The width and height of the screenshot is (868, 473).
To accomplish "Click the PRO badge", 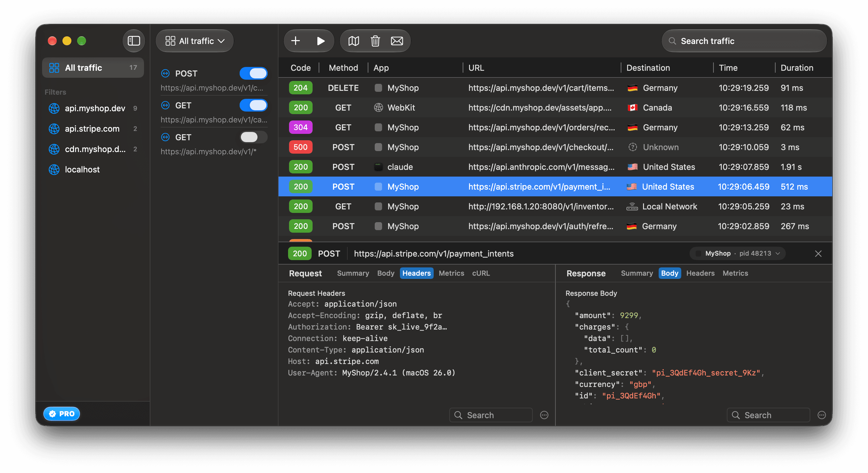I will pos(62,414).
